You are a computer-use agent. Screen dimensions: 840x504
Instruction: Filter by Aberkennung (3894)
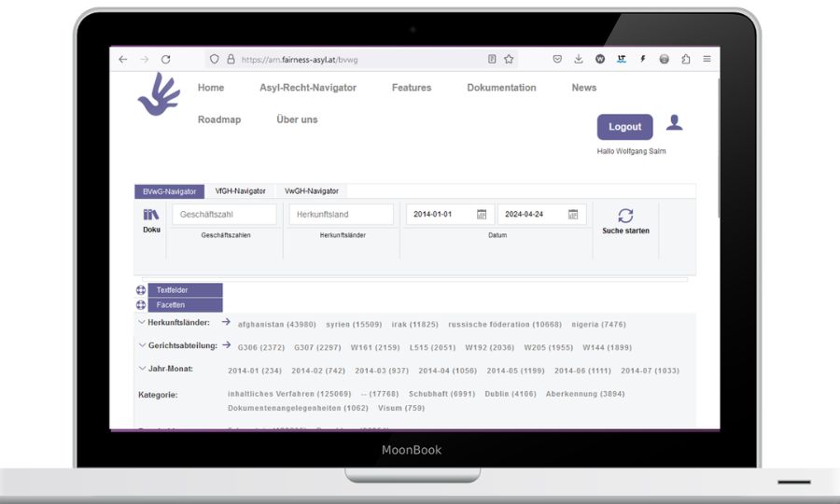point(585,394)
